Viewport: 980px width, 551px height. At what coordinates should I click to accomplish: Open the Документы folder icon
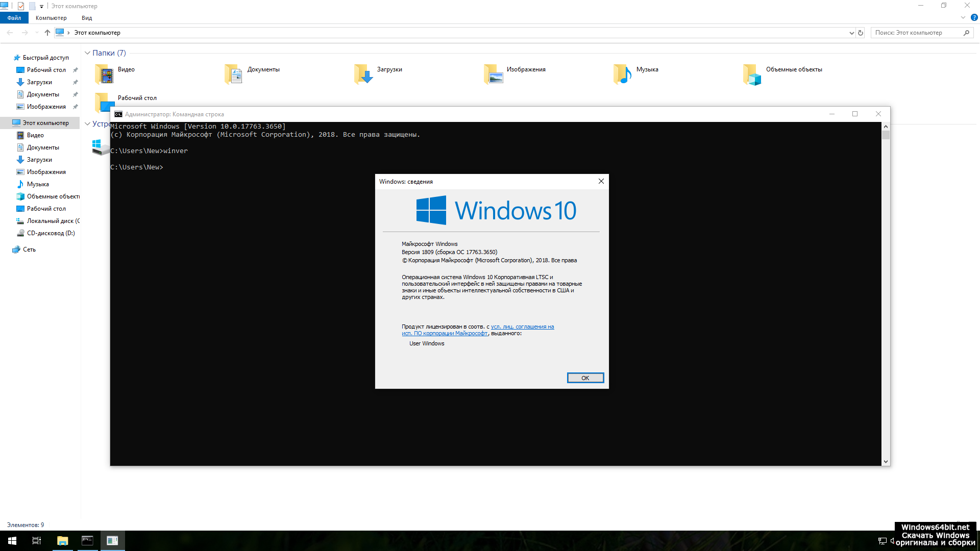234,74
